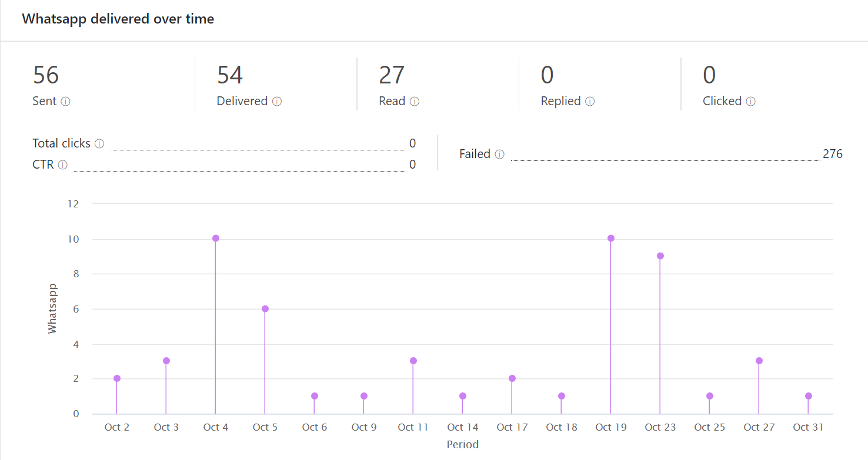Select the Oct 2 data point
The height and width of the screenshot is (460, 868).
point(117,378)
